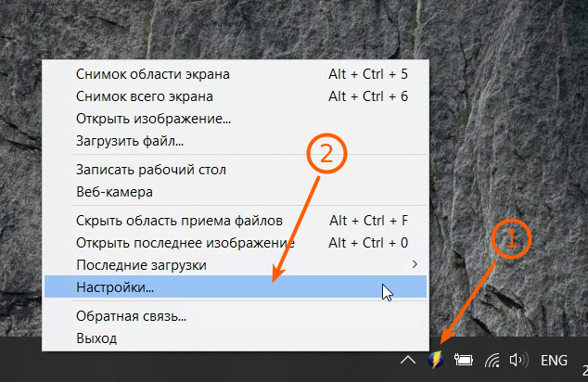Open 'Настройки...' from the context menu
The image size is (588, 382).
point(115,287)
